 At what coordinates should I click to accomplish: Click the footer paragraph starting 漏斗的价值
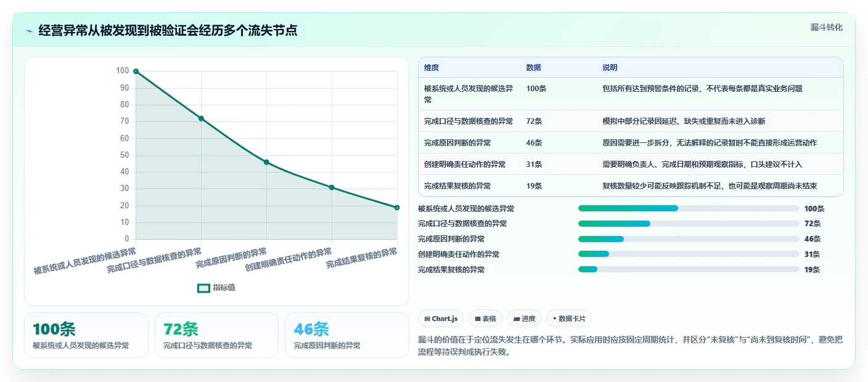pos(630,346)
